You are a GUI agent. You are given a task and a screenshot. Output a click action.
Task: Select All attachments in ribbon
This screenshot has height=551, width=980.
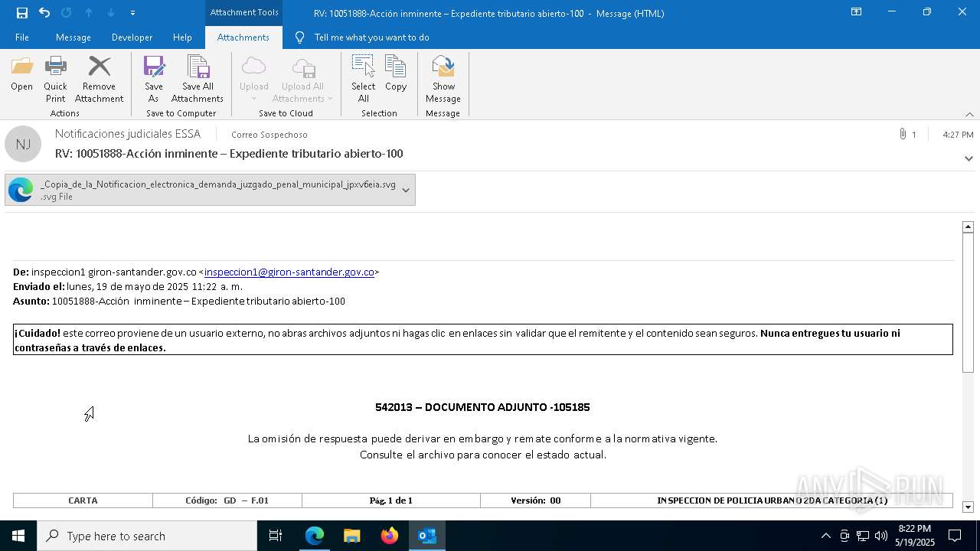click(364, 79)
